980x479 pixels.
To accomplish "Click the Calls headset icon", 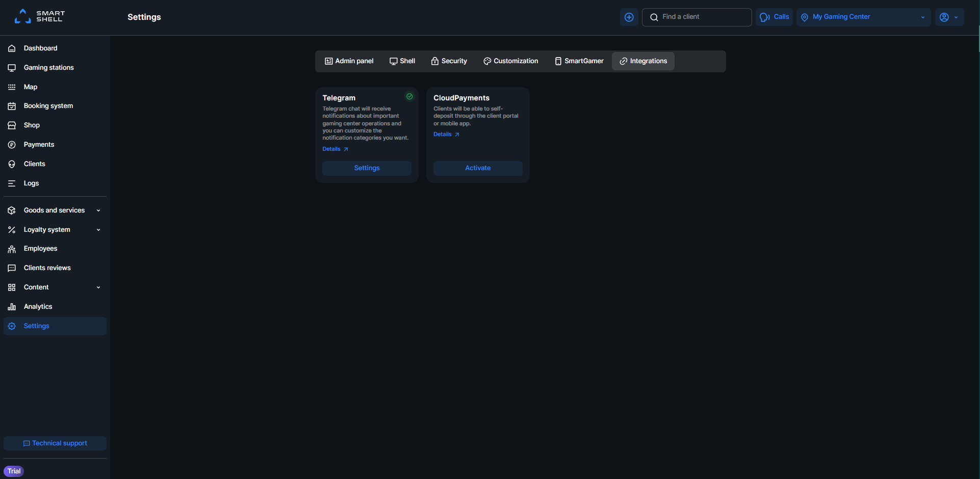I will point(764,17).
